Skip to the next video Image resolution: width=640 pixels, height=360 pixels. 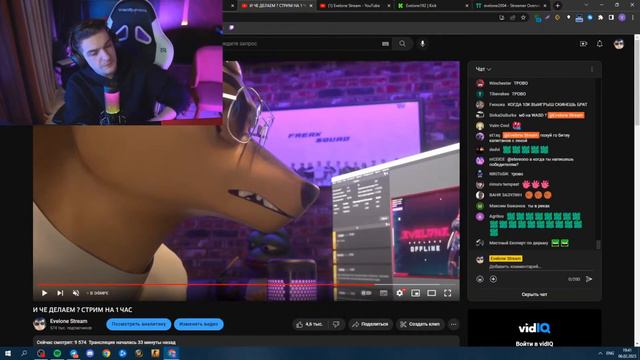click(x=60, y=293)
